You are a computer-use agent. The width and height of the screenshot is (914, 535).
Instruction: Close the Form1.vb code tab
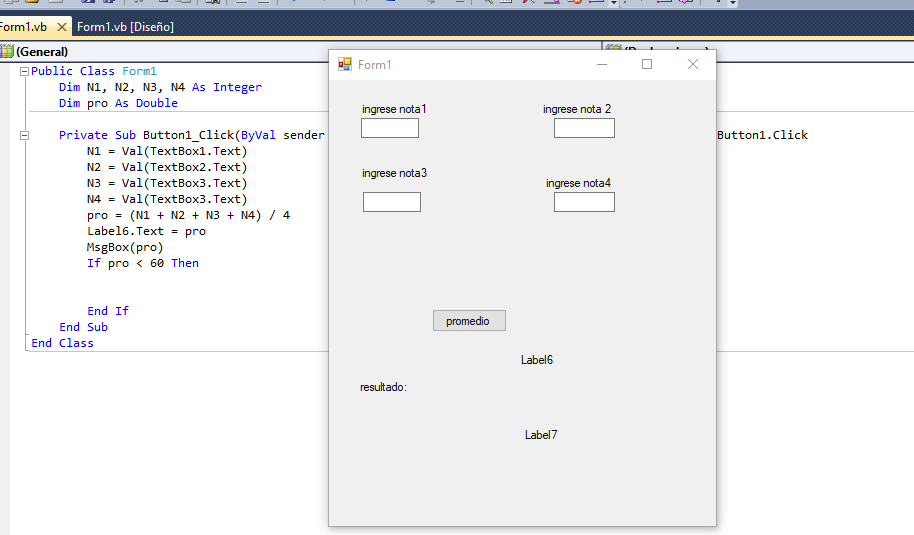pyautogui.click(x=62, y=27)
